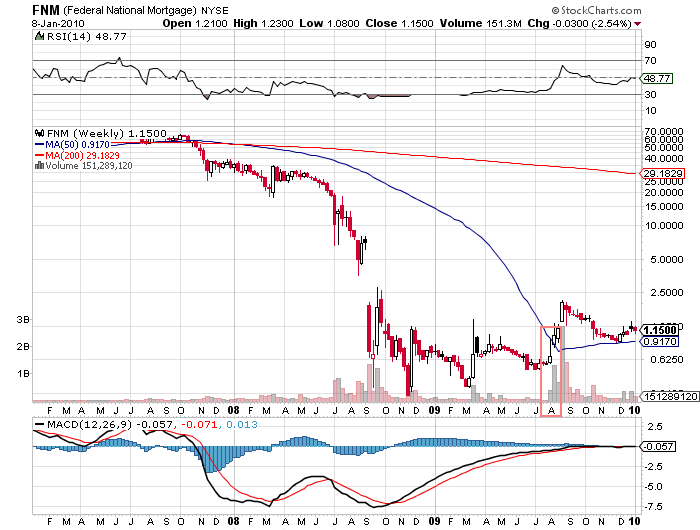Click the Low 1.0800 value
Image resolution: width=700 pixels, height=530 pixels.
pyautogui.click(x=329, y=23)
